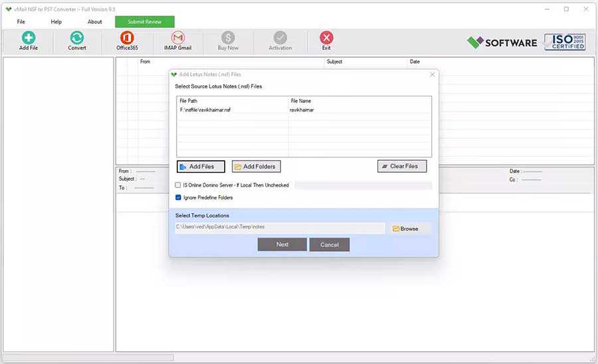Click the From column header in the mail list

tap(145, 61)
